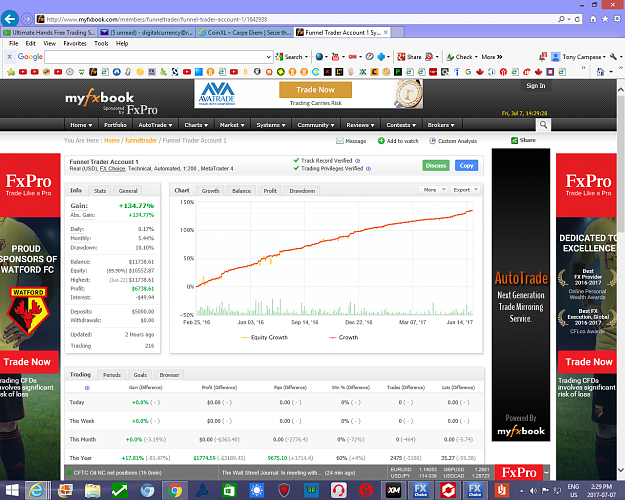Image resolution: width=625 pixels, height=500 pixels.
Task: Close the Google toolbar with X
Action: 9,57
